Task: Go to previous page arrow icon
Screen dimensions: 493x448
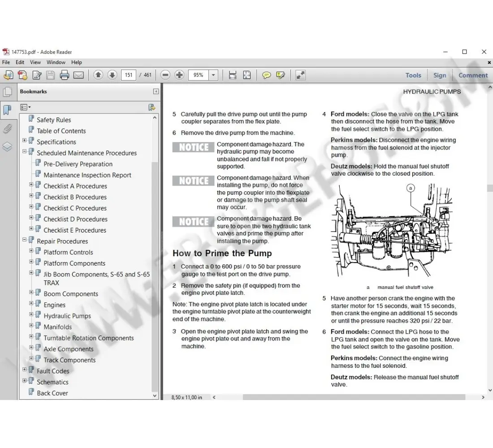Action: [98, 75]
